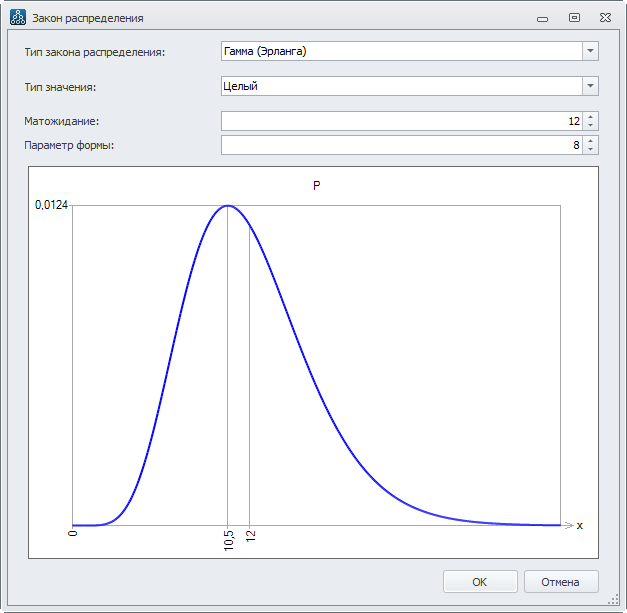Focus the Параметр формы input field
Screen dimensions: 627x613
tap(400, 145)
